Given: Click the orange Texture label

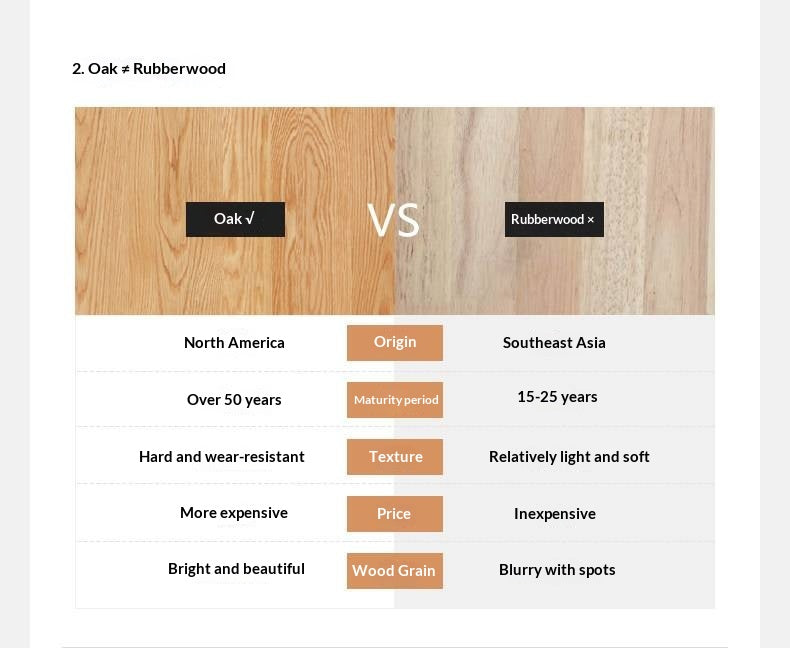Looking at the screenshot, I should coord(395,457).
